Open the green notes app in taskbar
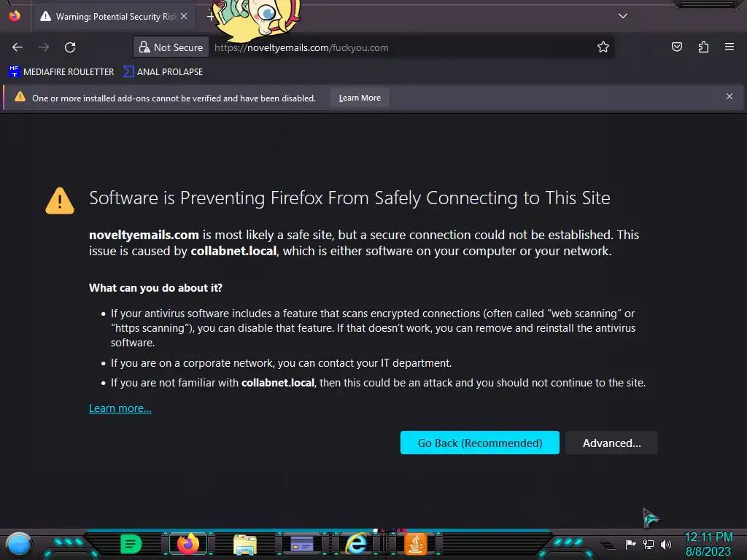This screenshot has height=560, width=747. click(131, 544)
